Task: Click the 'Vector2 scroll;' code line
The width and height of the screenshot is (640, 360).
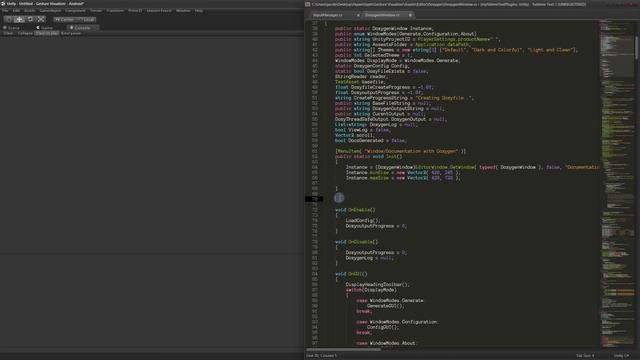Action: tap(354, 135)
